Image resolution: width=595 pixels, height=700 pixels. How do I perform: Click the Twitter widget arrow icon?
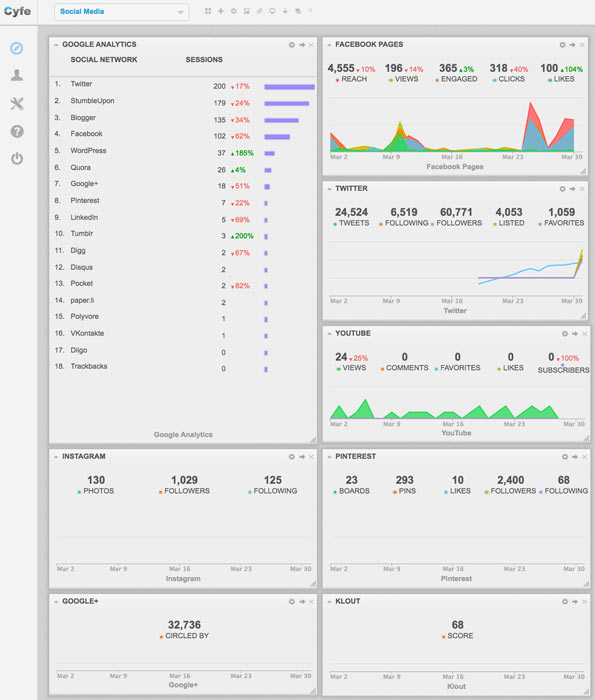573,189
